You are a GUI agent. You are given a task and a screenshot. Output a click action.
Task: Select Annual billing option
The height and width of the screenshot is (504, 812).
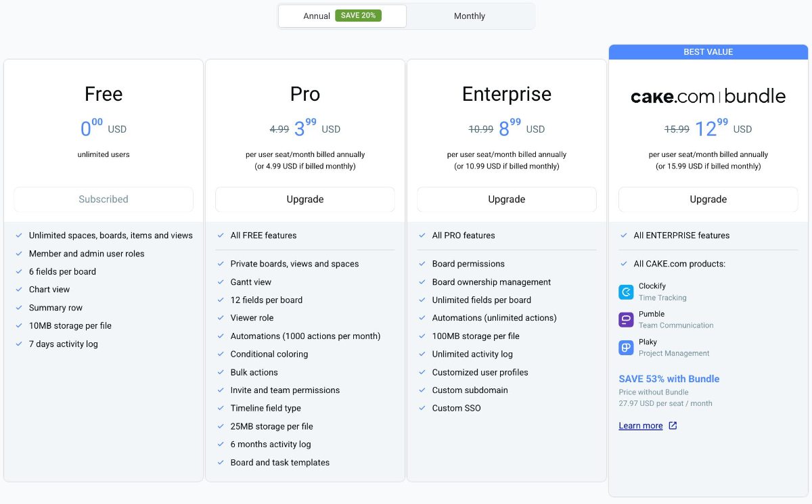(316, 16)
